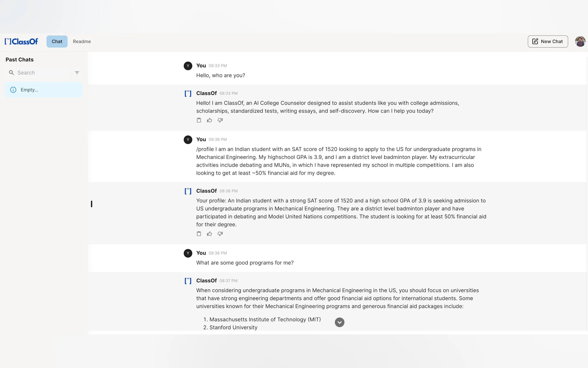Copy the ClassOf introduction reply to clipboard
The height and width of the screenshot is (368, 588).
tap(199, 120)
